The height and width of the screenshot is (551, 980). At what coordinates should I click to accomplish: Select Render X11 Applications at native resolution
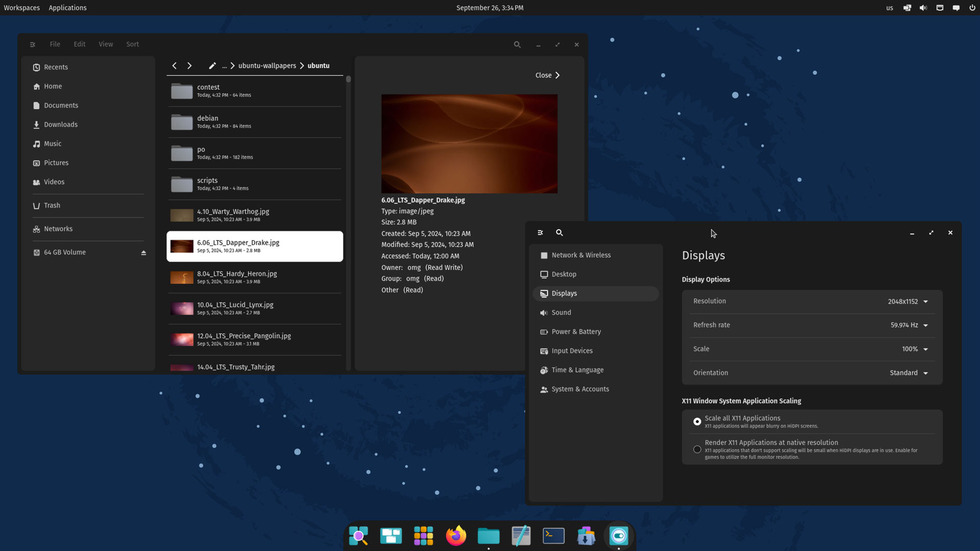coord(697,449)
